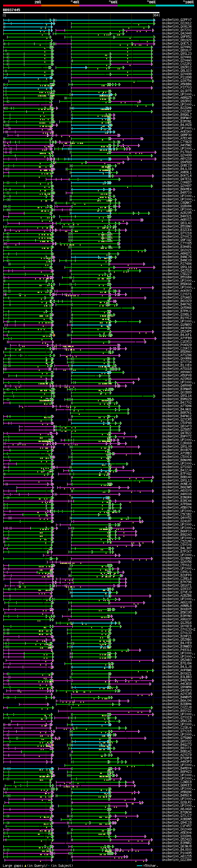Select hit label UniRef100_A7GU18
The width and height of the screenshot is (197, 868).
[x=177, y=369]
